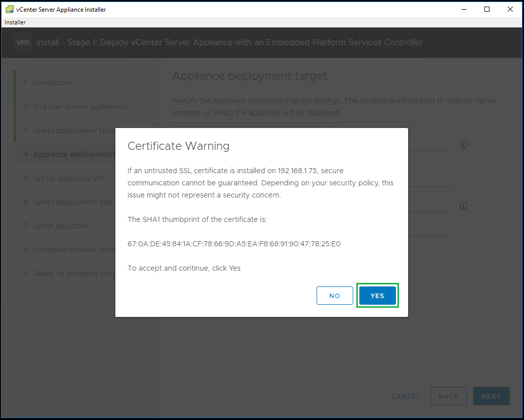Click the vCenter installer title bar icon
The image size is (524, 420).
pyautogui.click(x=9, y=9)
